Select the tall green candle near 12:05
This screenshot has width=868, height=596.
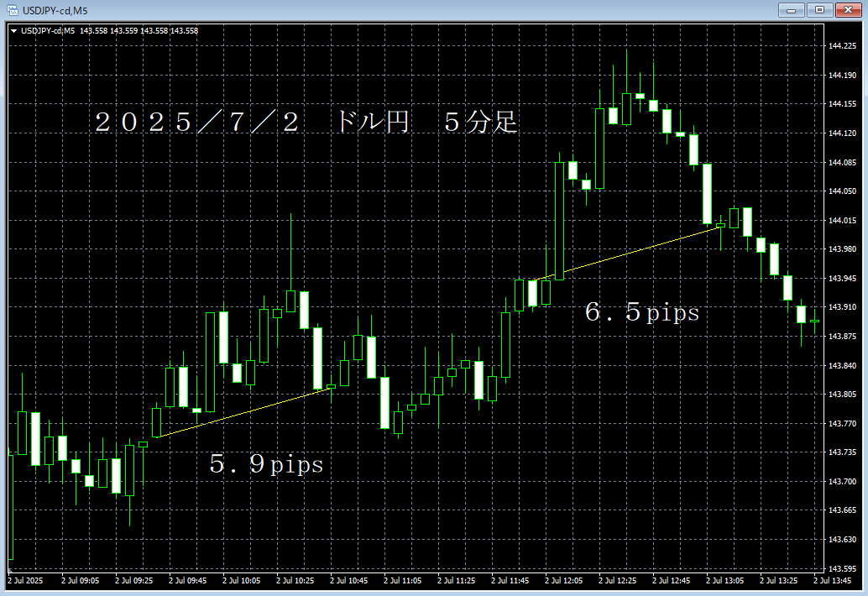click(560, 218)
